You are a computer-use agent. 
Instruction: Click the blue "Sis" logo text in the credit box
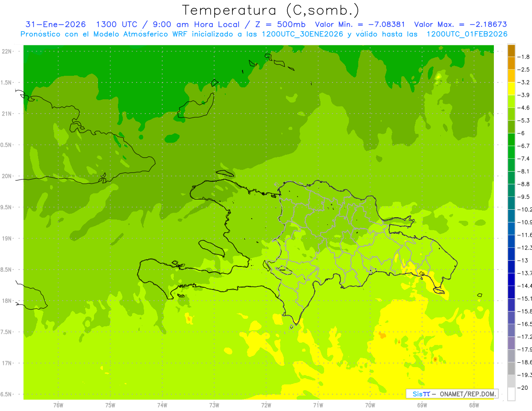417,394
